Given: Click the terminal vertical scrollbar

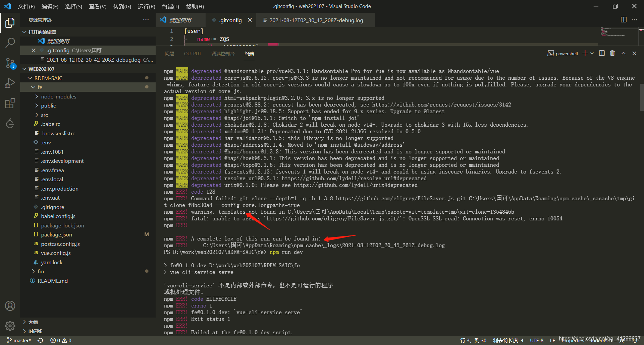Looking at the screenshot, I should (642, 97).
